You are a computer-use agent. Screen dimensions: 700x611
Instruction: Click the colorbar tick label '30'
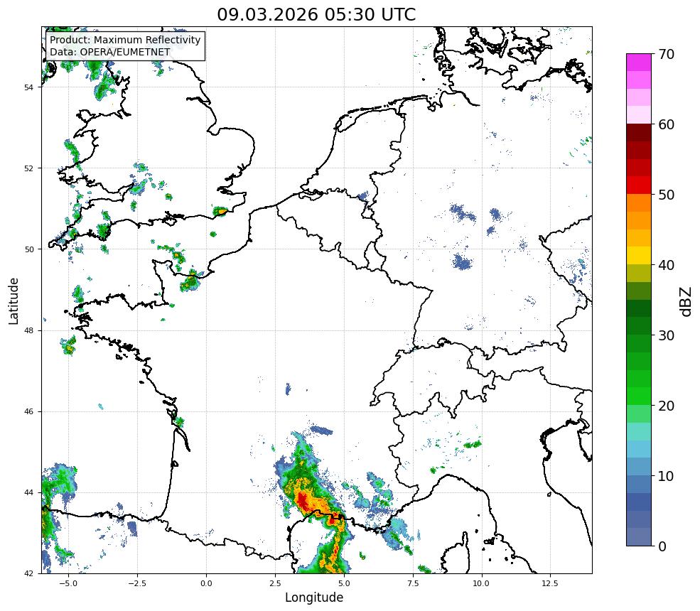666,335
